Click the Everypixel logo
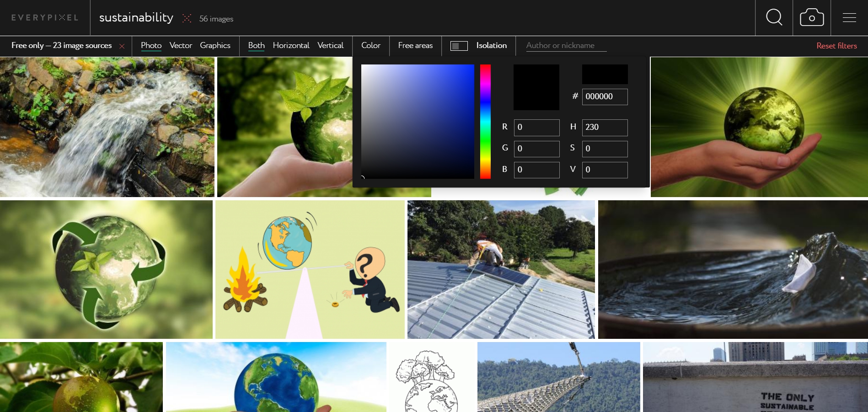Viewport: 868px width, 412px height. pos(44,17)
